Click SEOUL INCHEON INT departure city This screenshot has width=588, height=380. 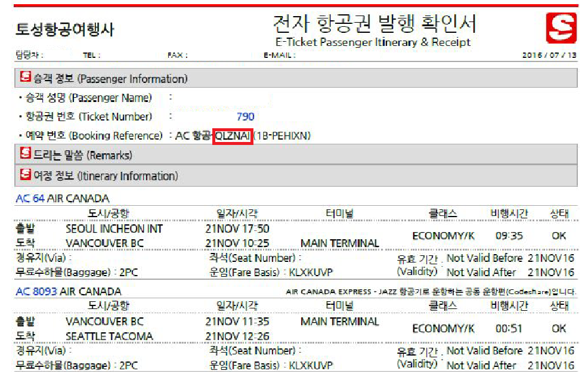click(114, 229)
